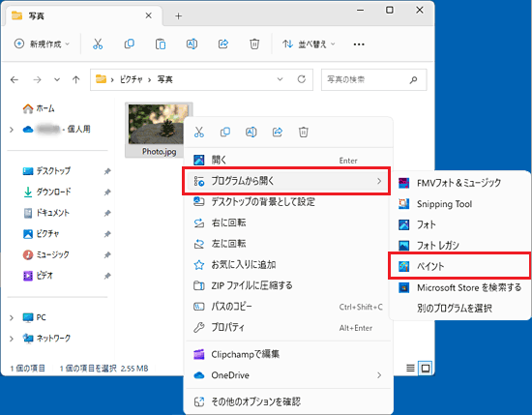Click the 写真の検索 search field
This screenshot has width=532, height=415.
point(373,79)
